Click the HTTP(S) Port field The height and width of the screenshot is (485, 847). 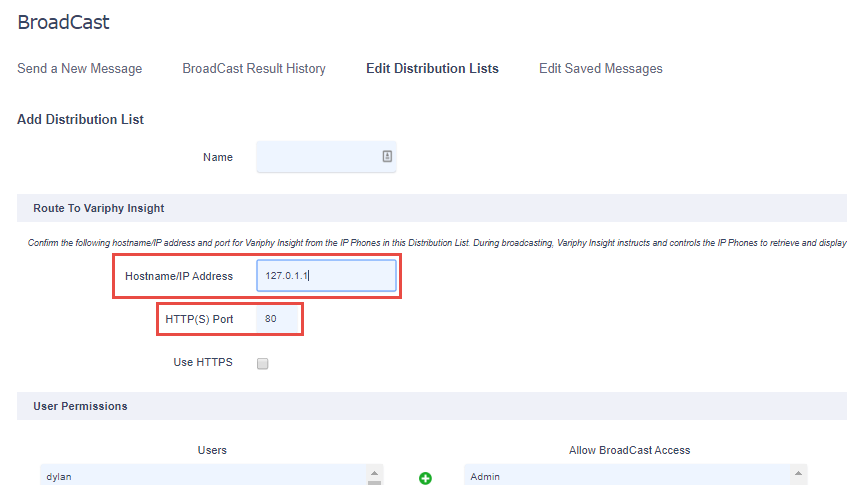tap(277, 319)
